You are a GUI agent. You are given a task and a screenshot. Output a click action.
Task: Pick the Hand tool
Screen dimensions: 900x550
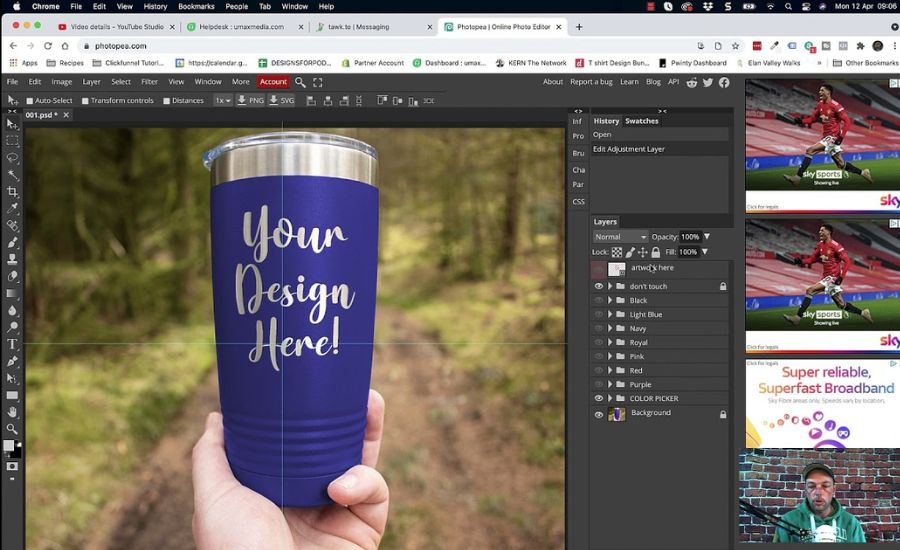coord(12,412)
